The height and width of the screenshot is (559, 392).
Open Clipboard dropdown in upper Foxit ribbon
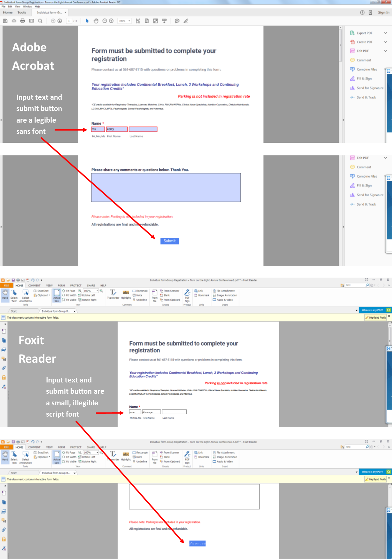coord(42,295)
